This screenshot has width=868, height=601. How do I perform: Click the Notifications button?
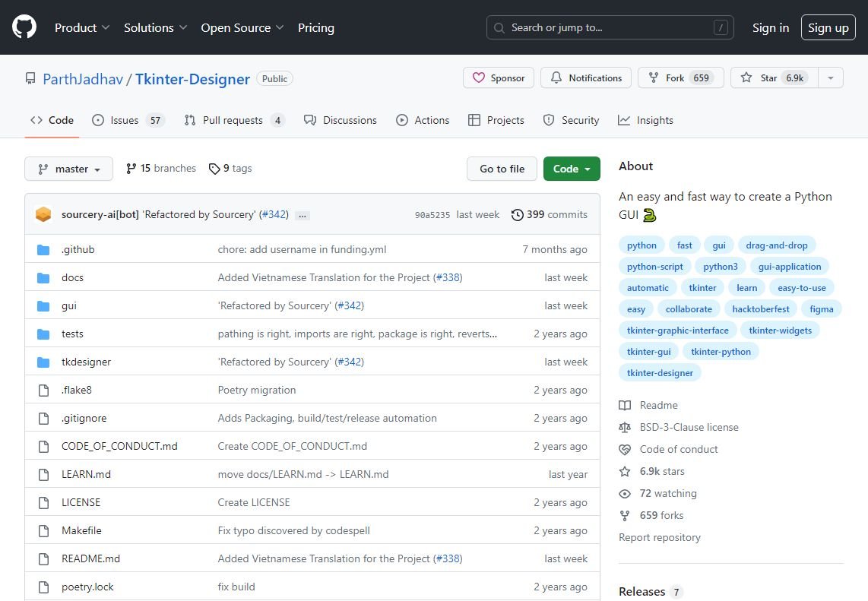click(586, 78)
